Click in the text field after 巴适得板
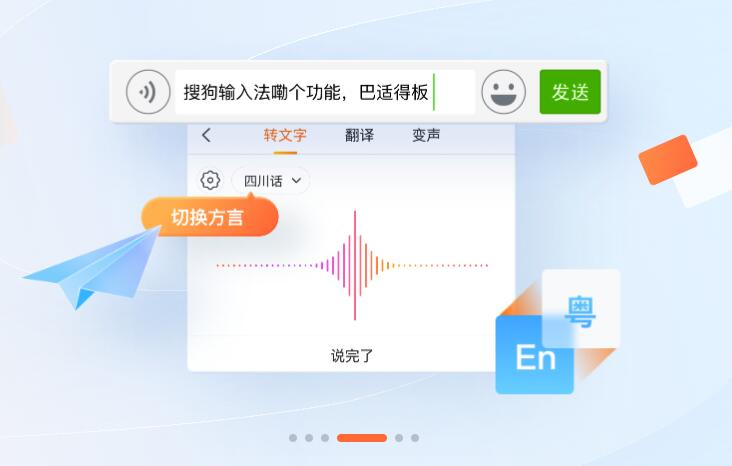Image resolution: width=732 pixels, height=466 pixels. [454, 92]
